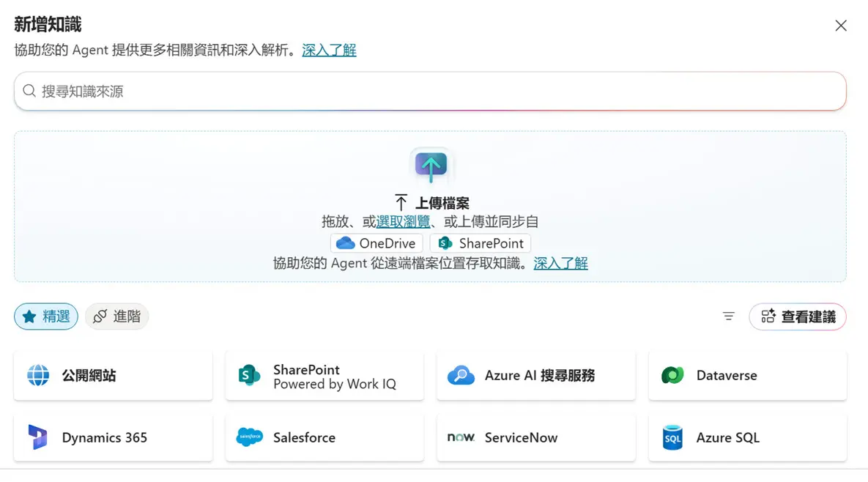
Task: Select the Salesforce cloud icon
Action: (x=249, y=437)
